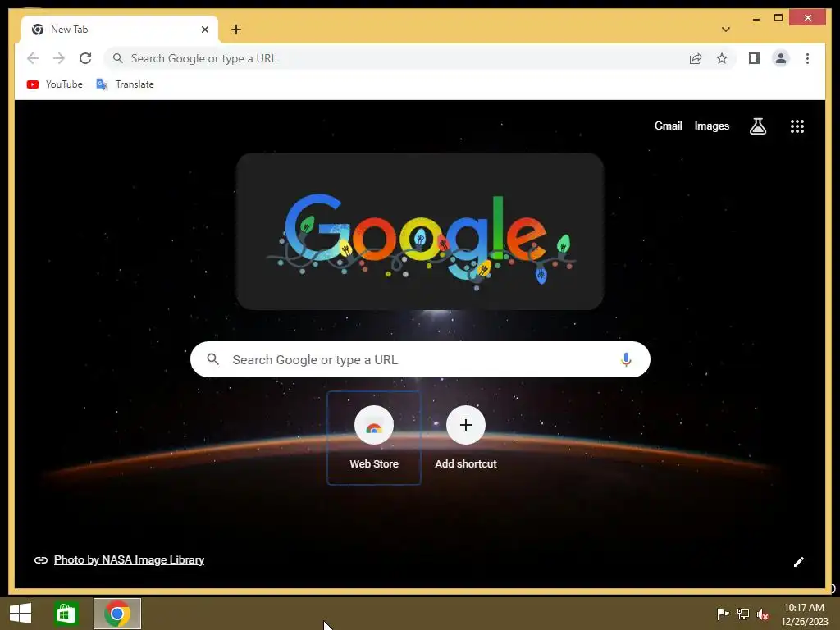The width and height of the screenshot is (840, 630).
Task: Maximize the Chrome window
Action: (x=778, y=18)
